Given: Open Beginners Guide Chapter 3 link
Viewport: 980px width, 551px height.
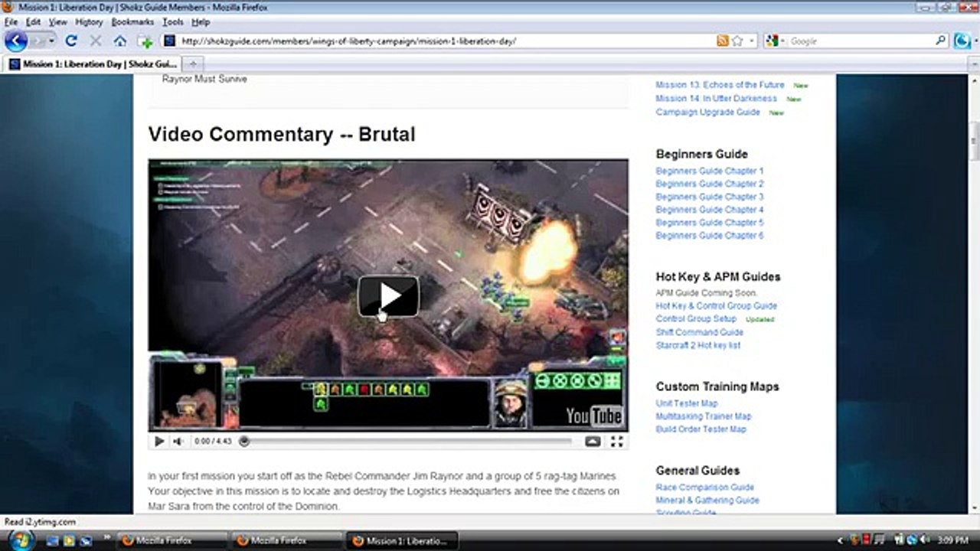Looking at the screenshot, I should [x=710, y=197].
